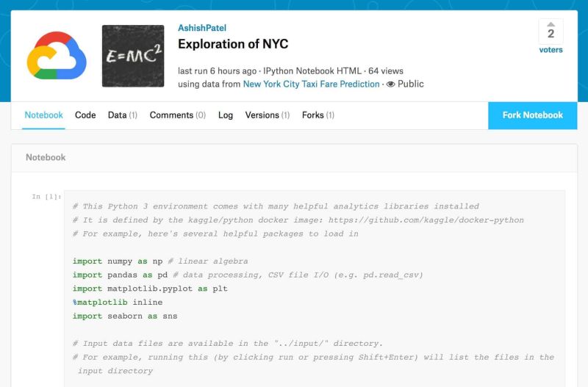Open the AshishPatel profile link
Viewport: 588px width, 387px height.
(x=202, y=28)
